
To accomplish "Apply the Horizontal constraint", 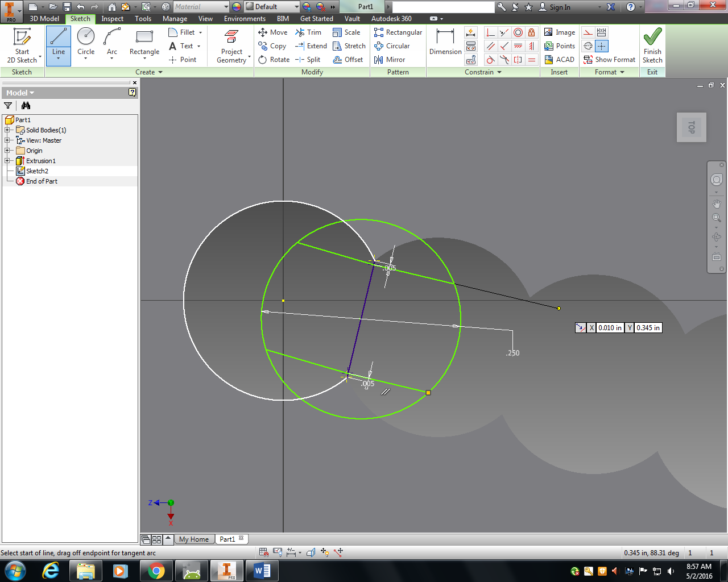I will pyautogui.click(x=518, y=46).
